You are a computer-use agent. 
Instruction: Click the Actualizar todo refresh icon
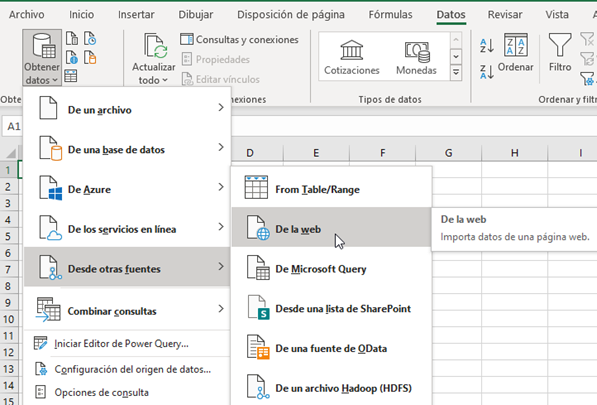pos(154,46)
